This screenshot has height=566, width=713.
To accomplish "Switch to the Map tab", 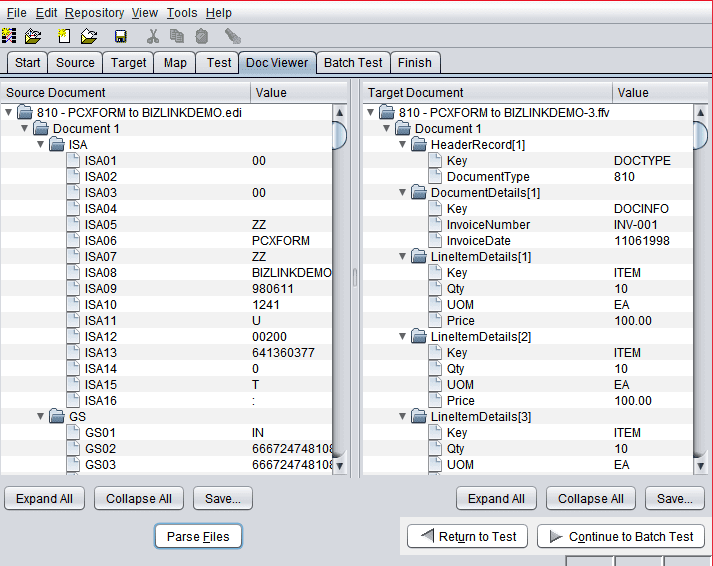I will (175, 62).
